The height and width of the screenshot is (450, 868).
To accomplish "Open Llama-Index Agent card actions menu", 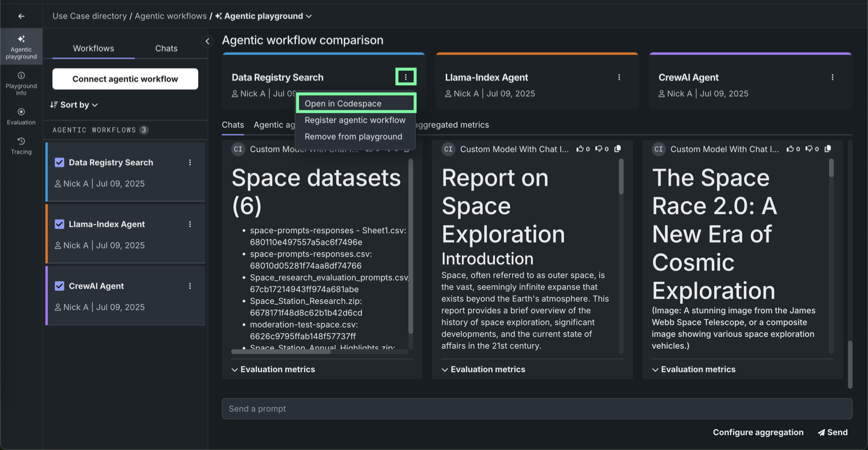I will 619,77.
